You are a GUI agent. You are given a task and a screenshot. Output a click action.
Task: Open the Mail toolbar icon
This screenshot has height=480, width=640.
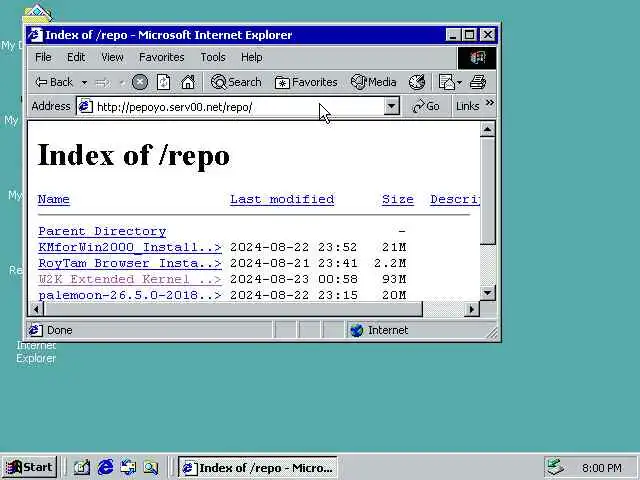click(x=446, y=82)
